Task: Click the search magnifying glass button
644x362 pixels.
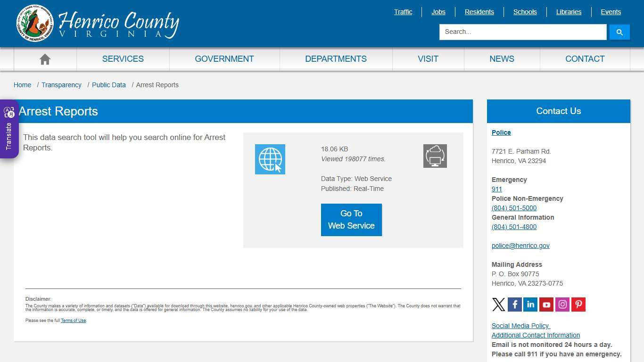Action: click(x=619, y=32)
